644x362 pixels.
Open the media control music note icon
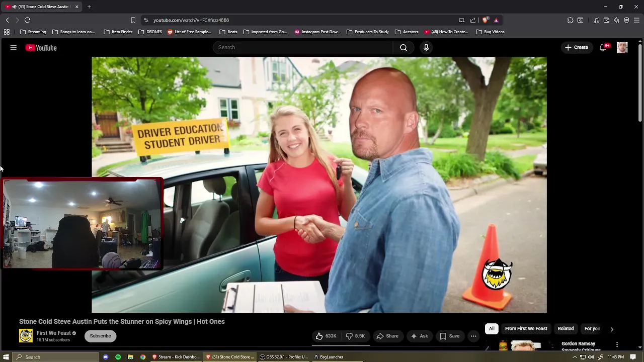pos(596,20)
